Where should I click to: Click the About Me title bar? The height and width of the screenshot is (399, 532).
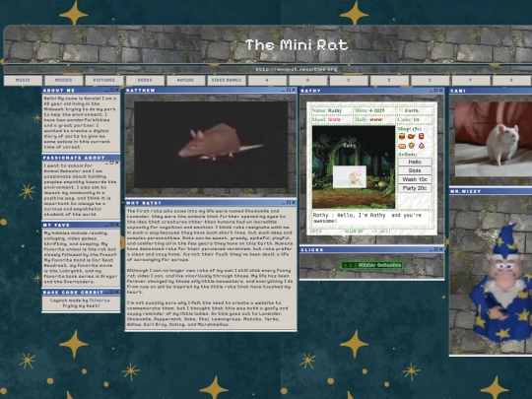[x=81, y=91]
